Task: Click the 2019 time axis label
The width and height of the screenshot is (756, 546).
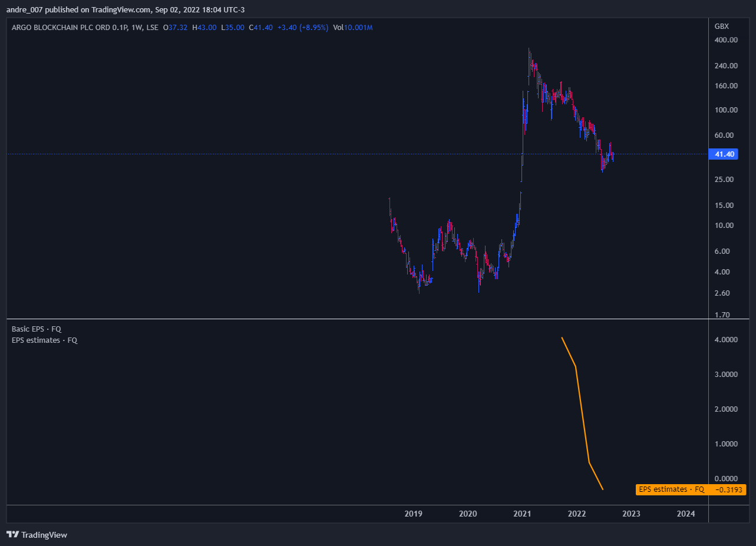Action: pyautogui.click(x=413, y=514)
